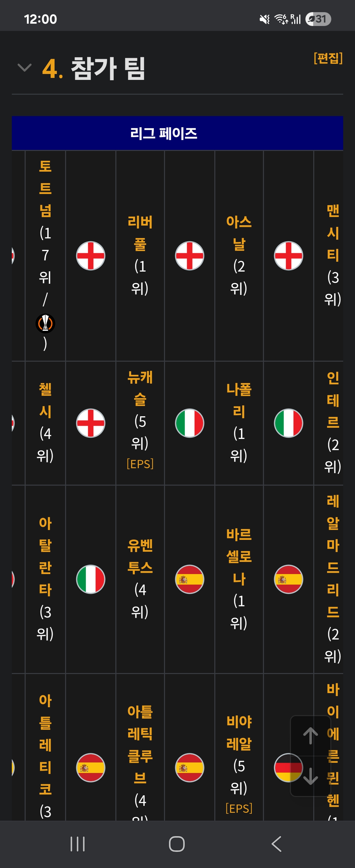This screenshot has width=355, height=868.
Task: Tap the scroll-to-top up arrow button
Action: tap(311, 736)
